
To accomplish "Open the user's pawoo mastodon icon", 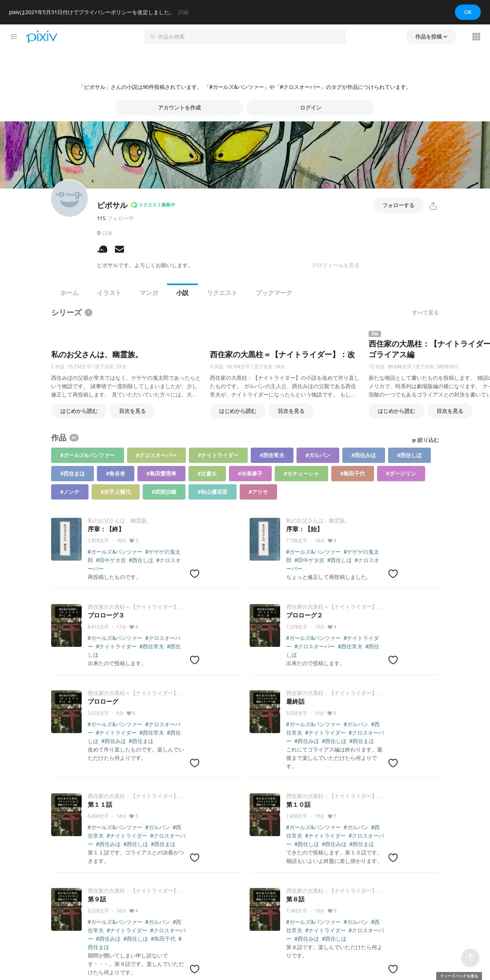I will tap(102, 249).
